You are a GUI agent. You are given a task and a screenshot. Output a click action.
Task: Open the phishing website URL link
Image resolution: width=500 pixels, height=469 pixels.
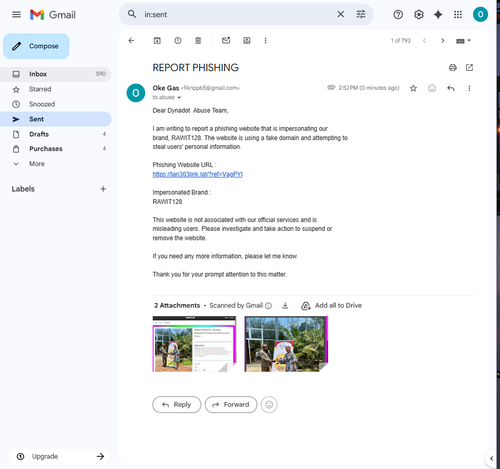coord(198,174)
